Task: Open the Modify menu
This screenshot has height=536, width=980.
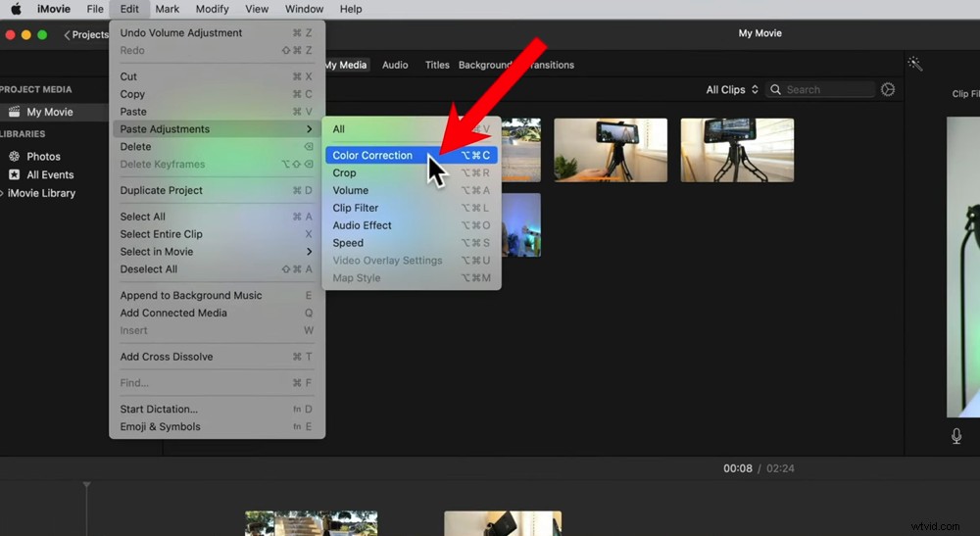Action: coord(212,9)
